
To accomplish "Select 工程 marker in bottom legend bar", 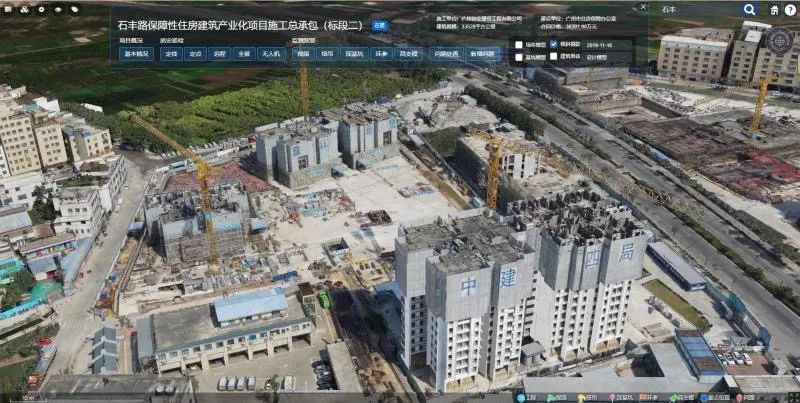I will [x=526, y=397].
